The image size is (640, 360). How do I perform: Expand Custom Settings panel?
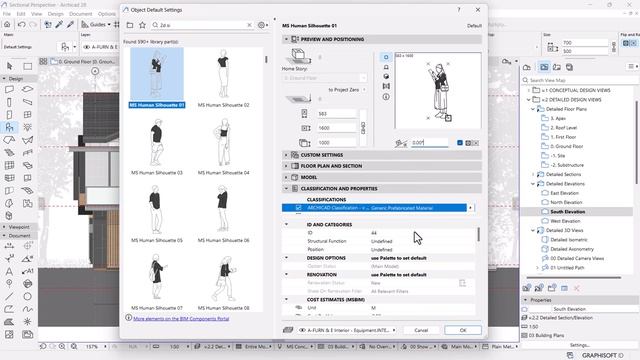pos(286,155)
